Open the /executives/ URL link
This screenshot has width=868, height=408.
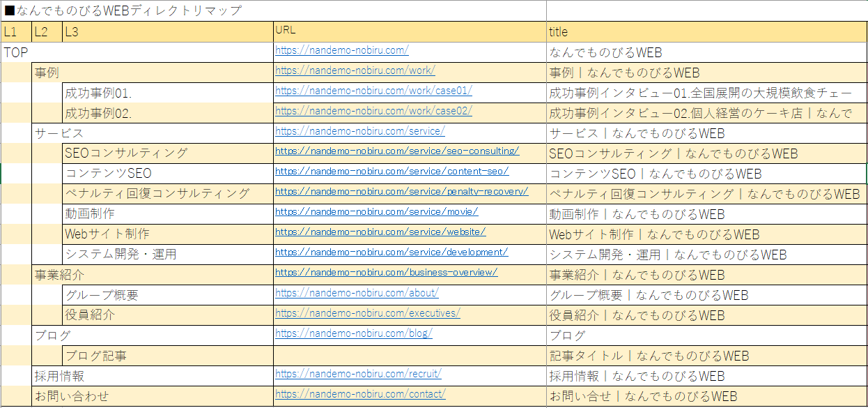coord(367,313)
